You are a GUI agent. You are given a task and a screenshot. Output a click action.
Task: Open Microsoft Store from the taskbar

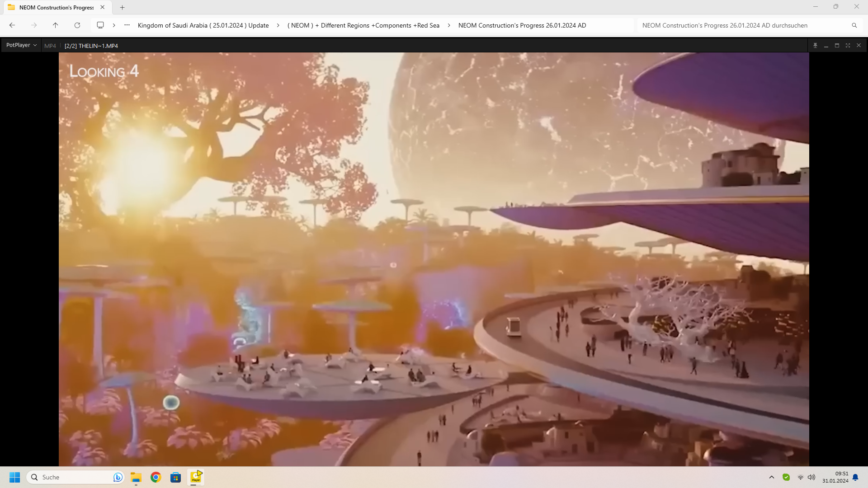[175, 477]
